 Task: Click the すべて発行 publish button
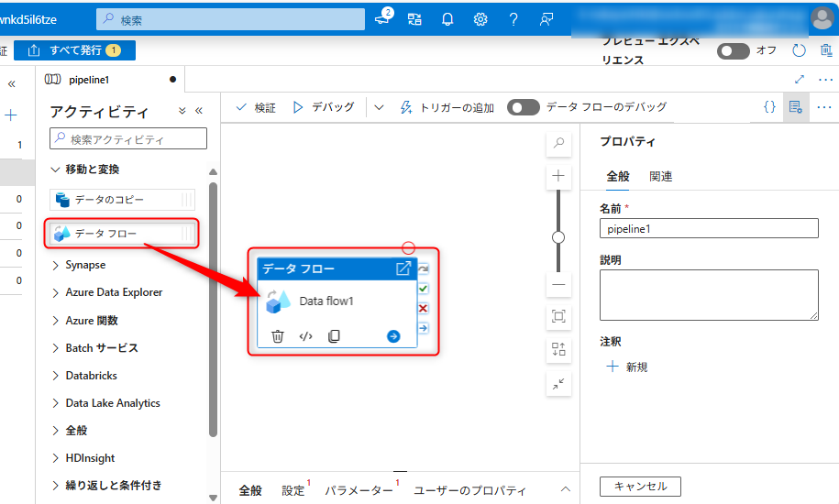coord(74,50)
